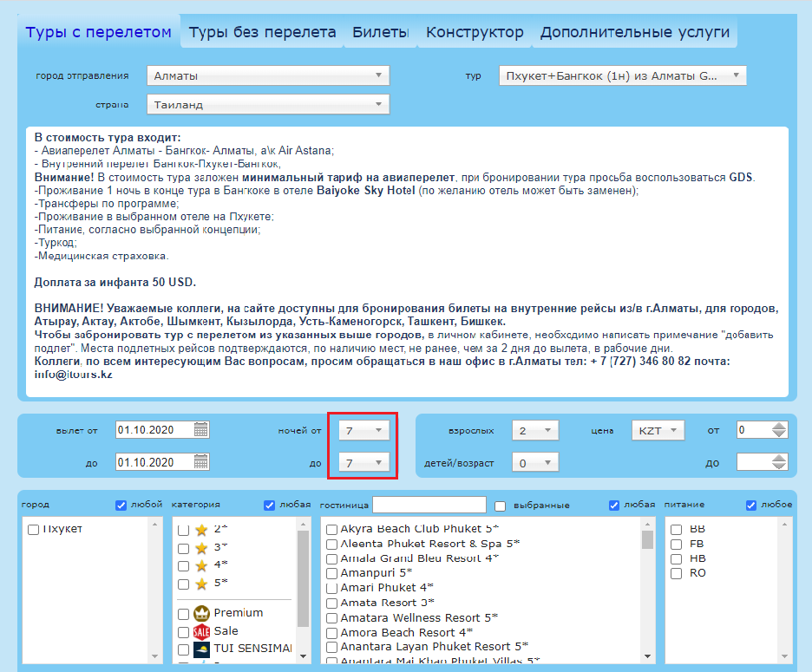The height and width of the screenshot is (672, 812).
Task: Increase the price 'от' spinner value
Action: coord(779,425)
